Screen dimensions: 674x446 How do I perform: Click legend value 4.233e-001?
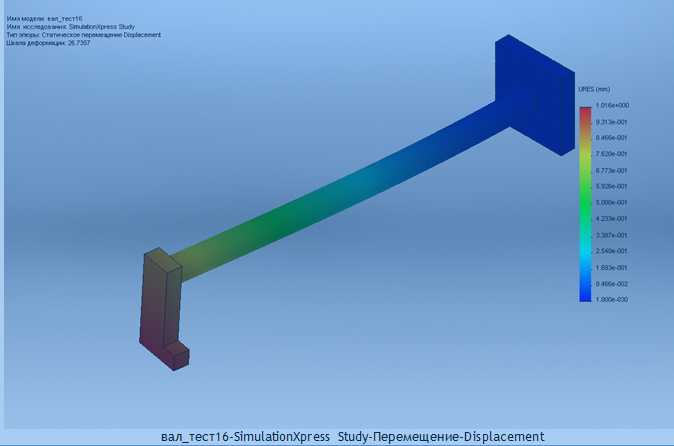[611, 219]
